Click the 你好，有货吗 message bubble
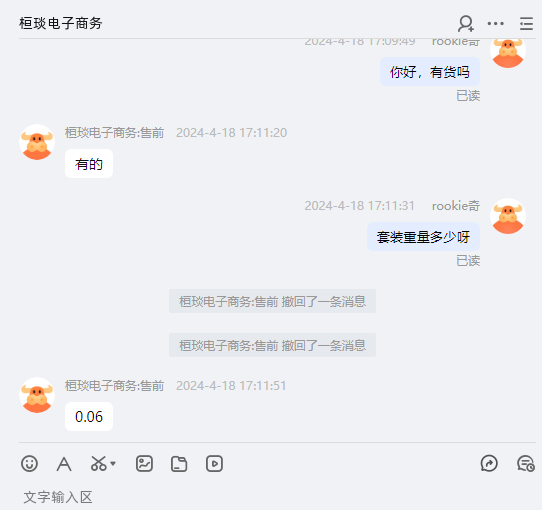The width and height of the screenshot is (542, 510). click(x=430, y=72)
